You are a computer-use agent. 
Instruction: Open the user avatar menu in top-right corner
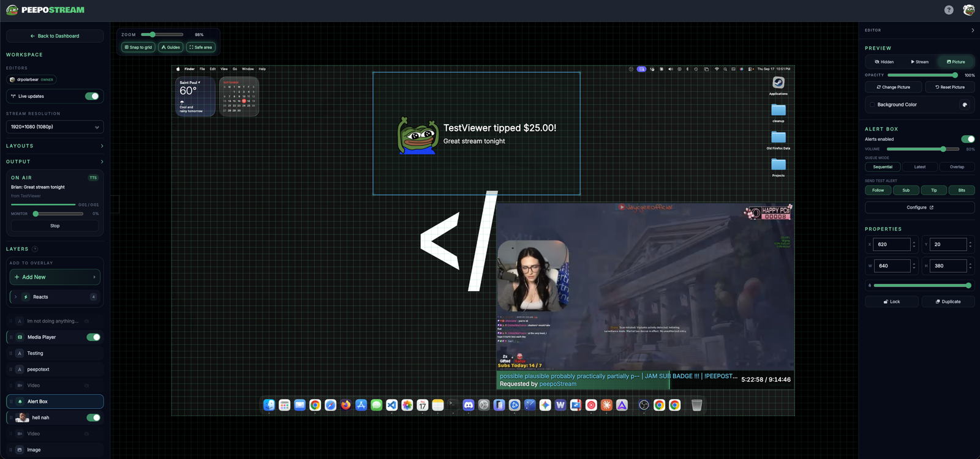pos(968,10)
